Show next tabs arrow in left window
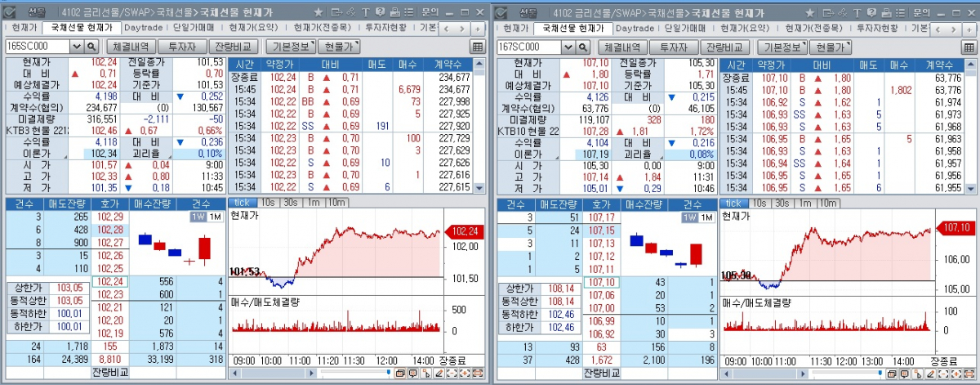Viewport: 980px width, 385px height. tap(462, 29)
